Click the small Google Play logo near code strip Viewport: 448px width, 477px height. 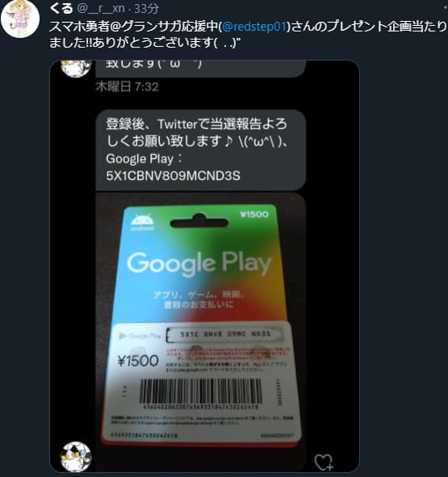pos(140,336)
